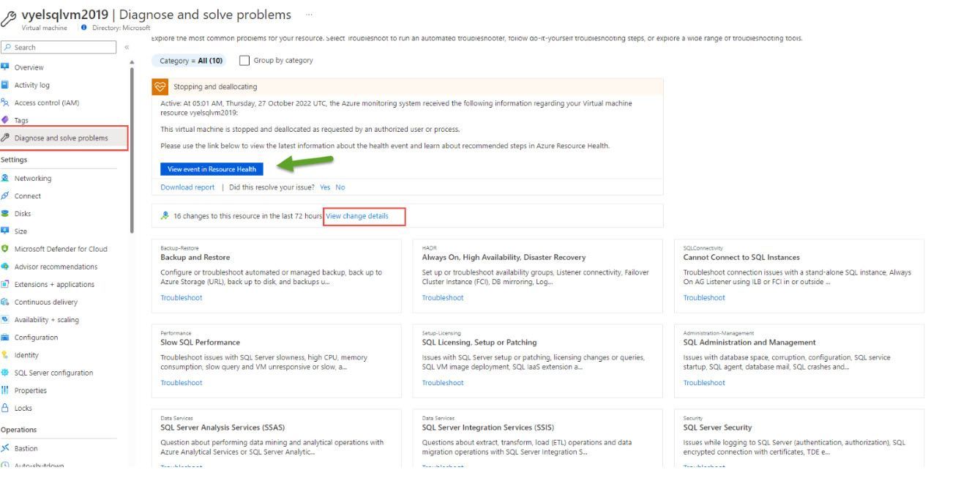The height and width of the screenshot is (503, 980).
Task: Click View event in Resource Health button
Action: coord(212,169)
